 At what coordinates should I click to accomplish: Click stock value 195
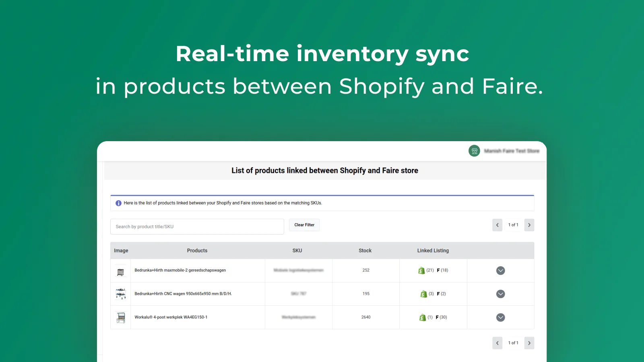point(366,294)
